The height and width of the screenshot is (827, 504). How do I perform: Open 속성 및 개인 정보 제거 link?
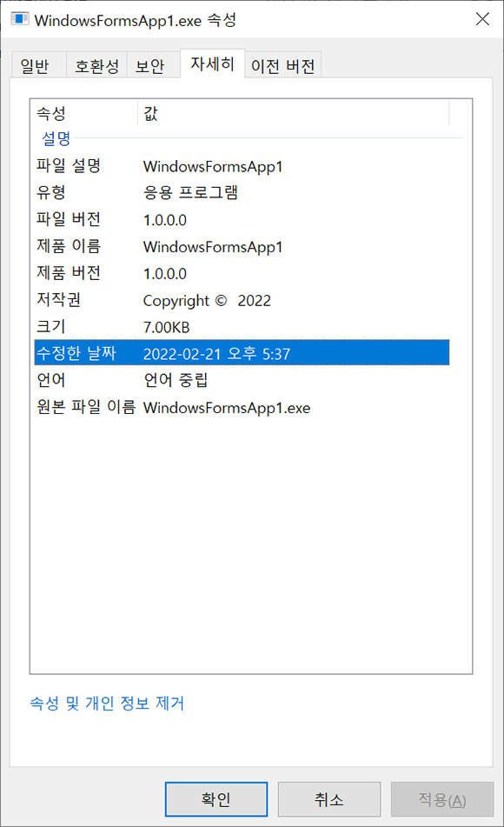coord(107,703)
